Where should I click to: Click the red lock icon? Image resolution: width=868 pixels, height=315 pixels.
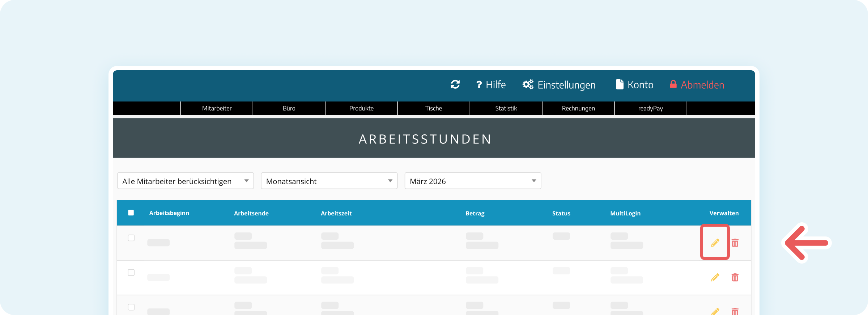[673, 84]
